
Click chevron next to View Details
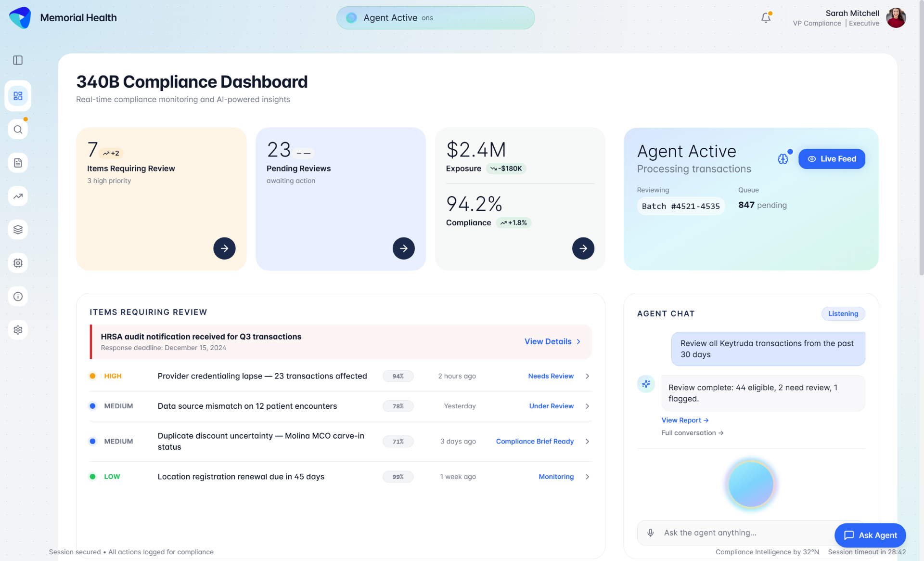click(578, 341)
